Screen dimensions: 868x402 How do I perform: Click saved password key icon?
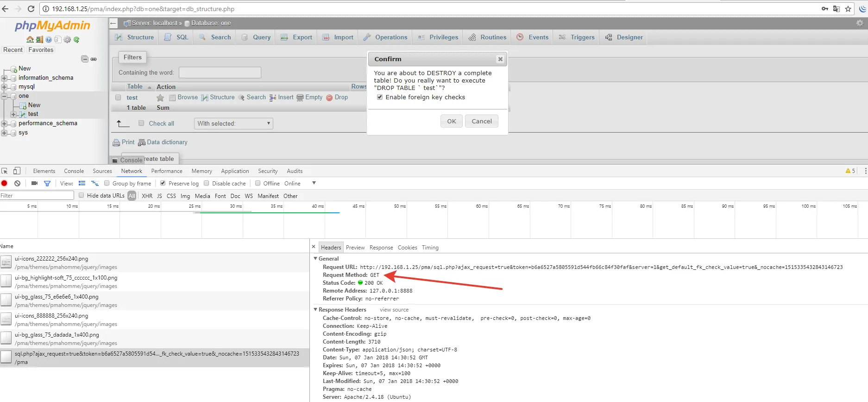(825, 9)
